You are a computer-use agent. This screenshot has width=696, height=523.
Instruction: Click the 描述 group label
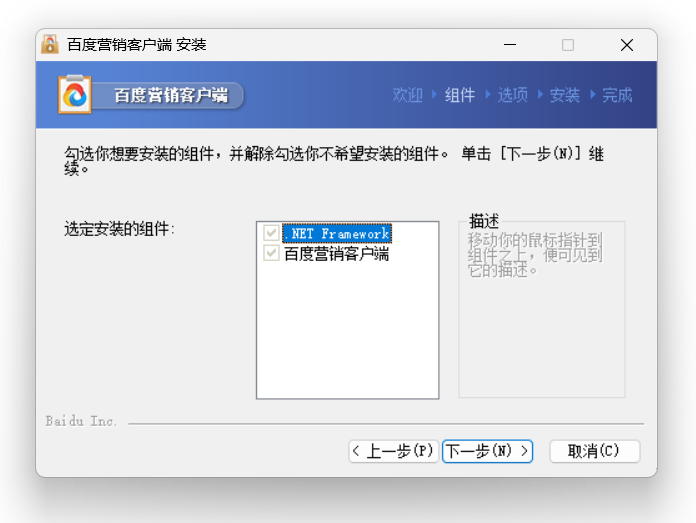(x=484, y=221)
